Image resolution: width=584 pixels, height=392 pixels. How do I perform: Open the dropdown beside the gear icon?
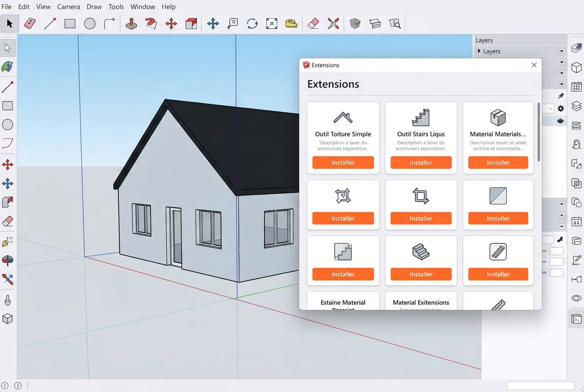pos(551,109)
